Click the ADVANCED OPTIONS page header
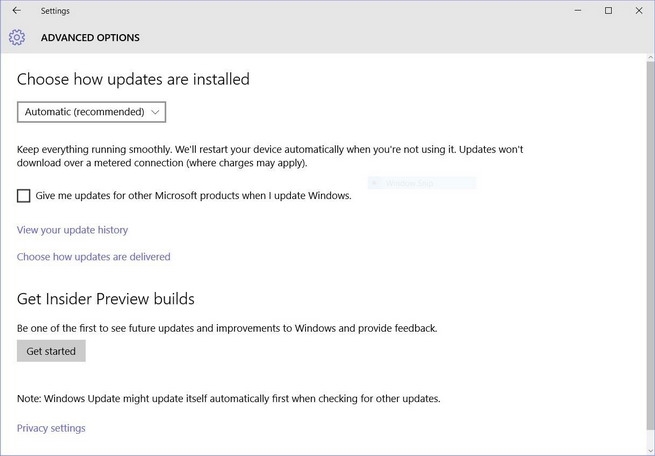This screenshot has height=456, width=655. 90,38
